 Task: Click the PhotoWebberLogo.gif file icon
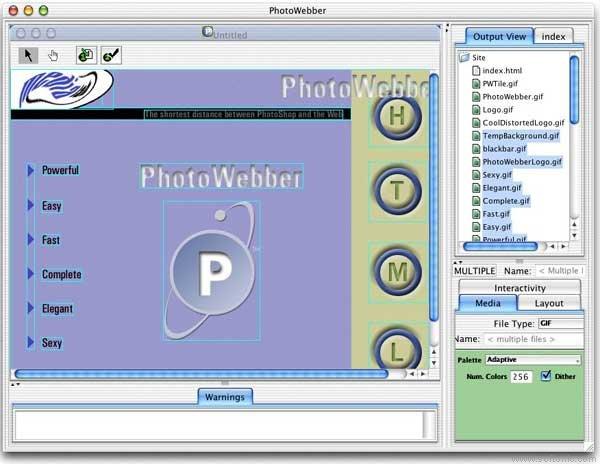tap(476, 162)
